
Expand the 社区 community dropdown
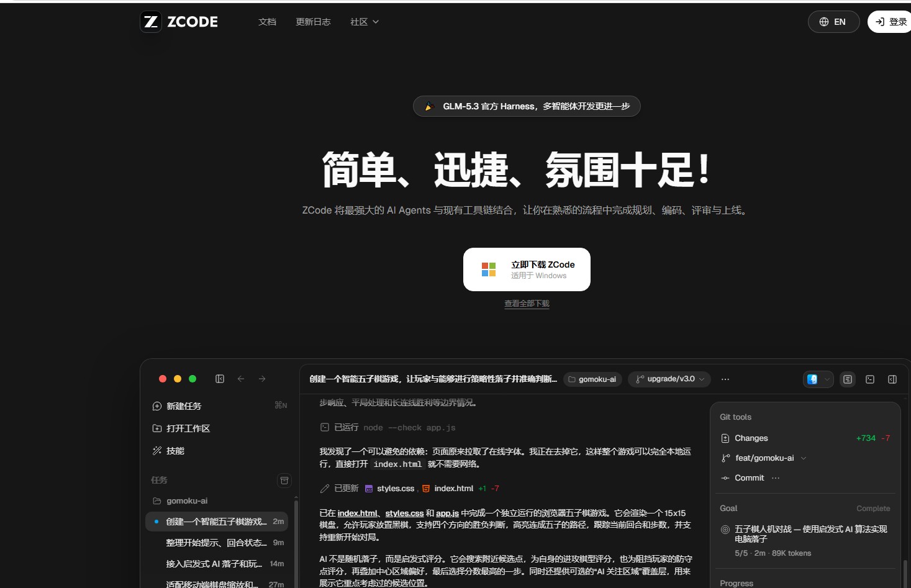coord(365,22)
